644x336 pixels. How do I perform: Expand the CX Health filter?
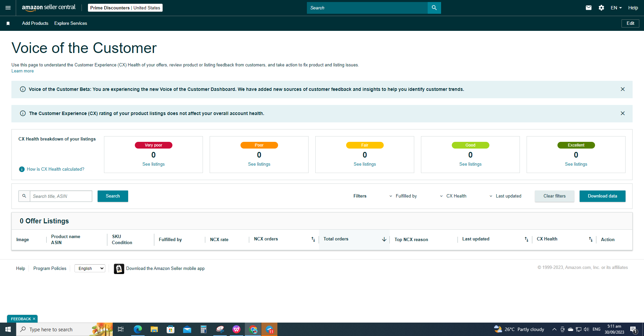453,196
